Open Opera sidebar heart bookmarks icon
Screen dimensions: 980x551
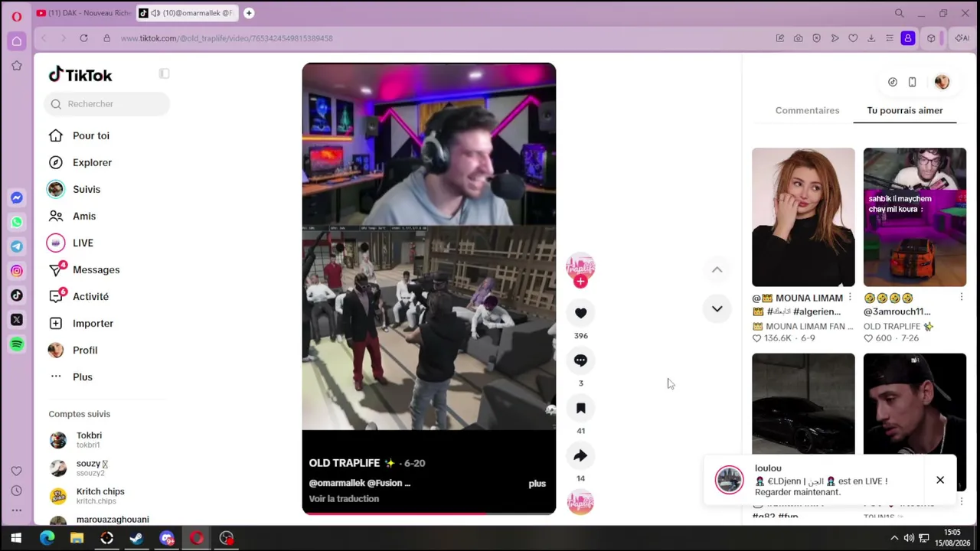[17, 471]
